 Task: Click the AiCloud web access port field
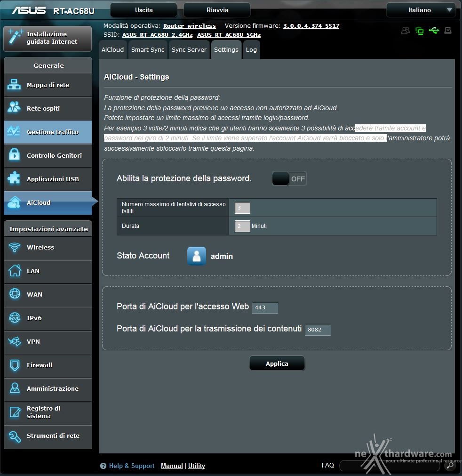265,307
